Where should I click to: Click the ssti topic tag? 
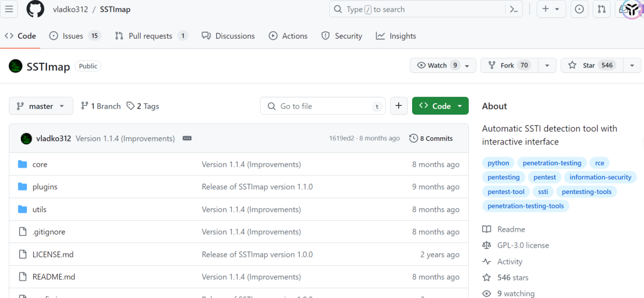click(x=543, y=192)
